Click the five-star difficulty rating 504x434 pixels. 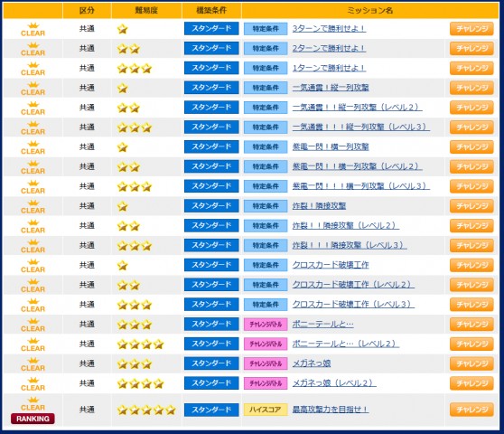click(x=146, y=410)
